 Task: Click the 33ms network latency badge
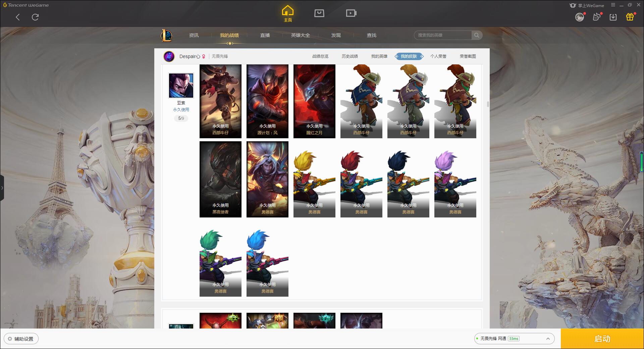coord(514,339)
